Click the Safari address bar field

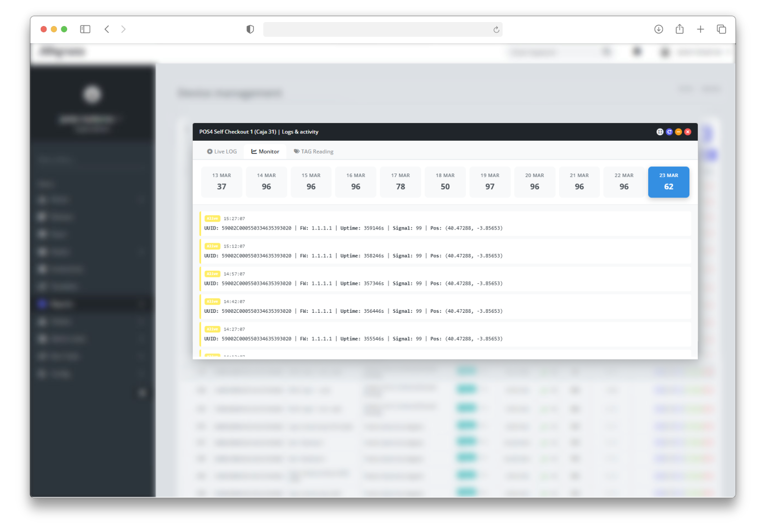378,29
